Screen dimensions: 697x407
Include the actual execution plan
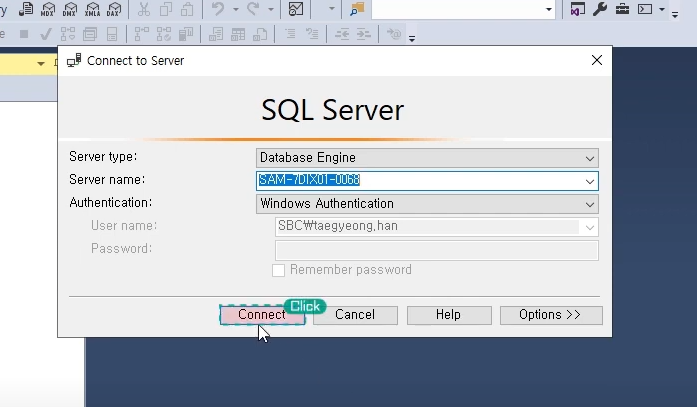141,34
